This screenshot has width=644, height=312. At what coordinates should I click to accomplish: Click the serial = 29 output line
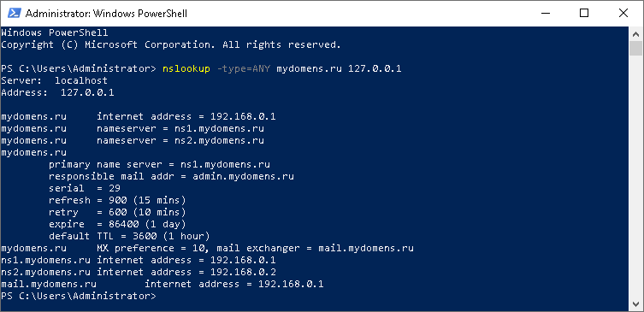[x=85, y=188]
